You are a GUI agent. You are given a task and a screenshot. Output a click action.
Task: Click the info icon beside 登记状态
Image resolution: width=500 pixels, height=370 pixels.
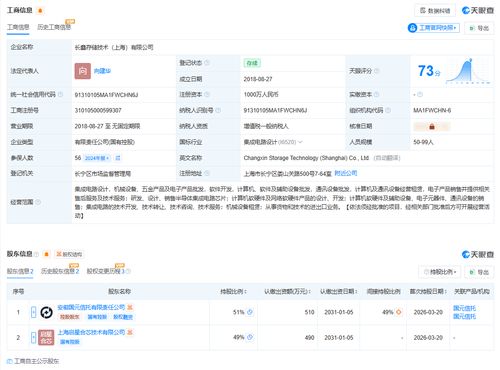point(207,63)
